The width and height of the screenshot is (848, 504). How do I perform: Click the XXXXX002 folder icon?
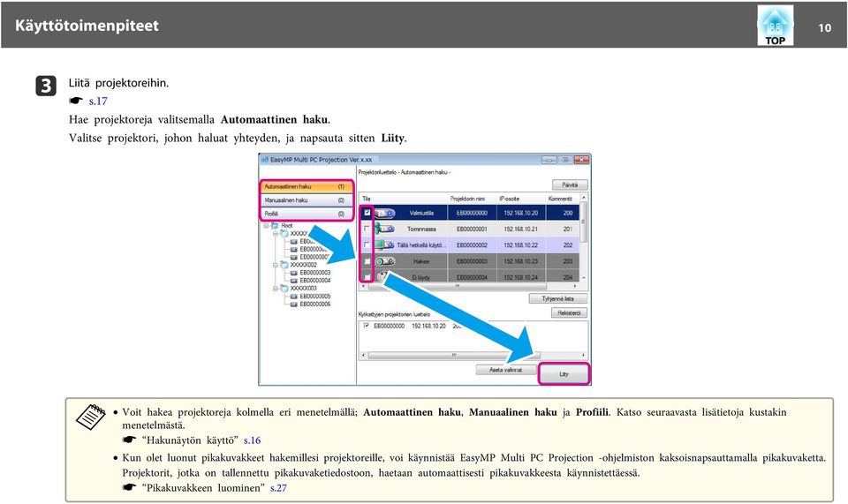[x=284, y=265]
